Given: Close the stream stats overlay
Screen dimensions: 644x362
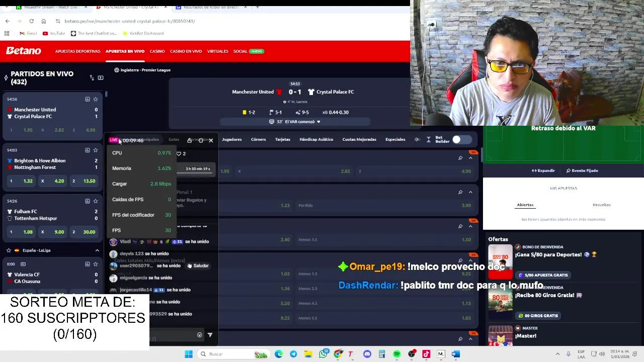Looking at the screenshot, I should (211, 140).
